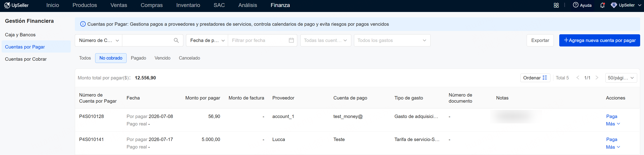Go to previous page arrow
The width and height of the screenshot is (644, 155).
(x=578, y=78)
